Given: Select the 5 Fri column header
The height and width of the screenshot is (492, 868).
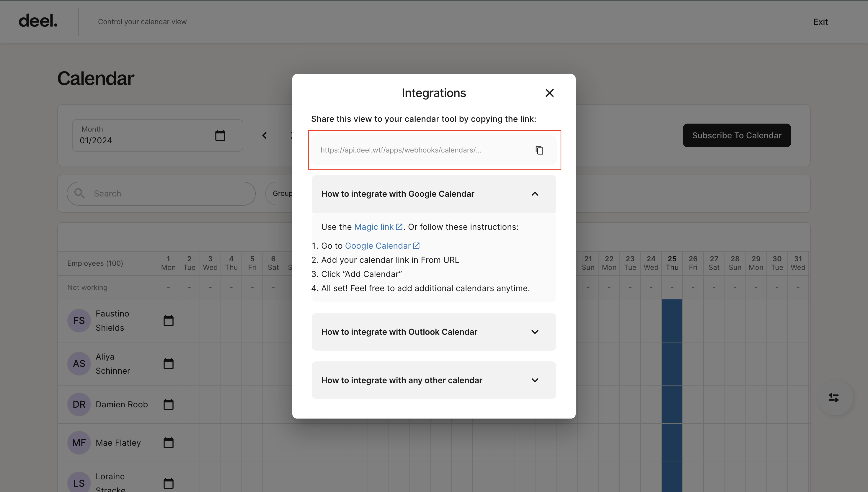Looking at the screenshot, I should coord(252,263).
